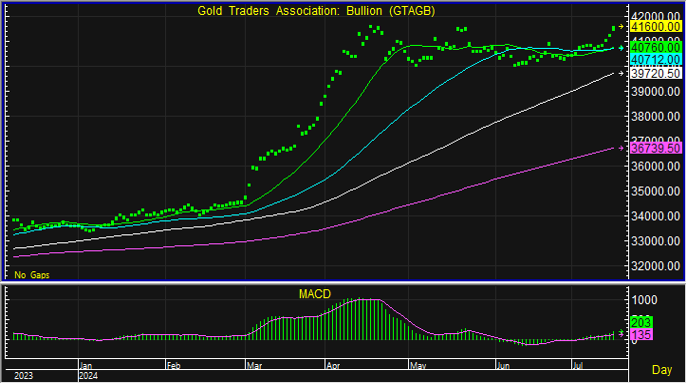Click the cyan arrow marker beside 40760.00
687x384 pixels.
[x=621, y=48]
